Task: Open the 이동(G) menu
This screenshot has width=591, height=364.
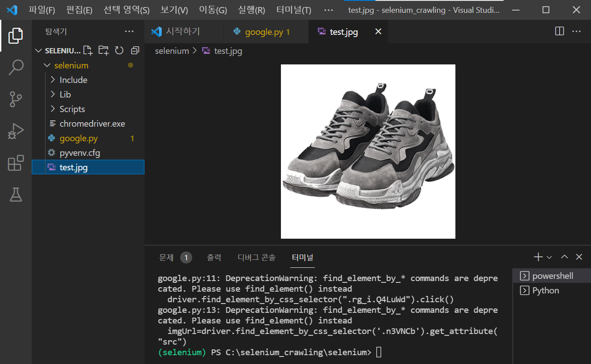Action: pos(213,10)
